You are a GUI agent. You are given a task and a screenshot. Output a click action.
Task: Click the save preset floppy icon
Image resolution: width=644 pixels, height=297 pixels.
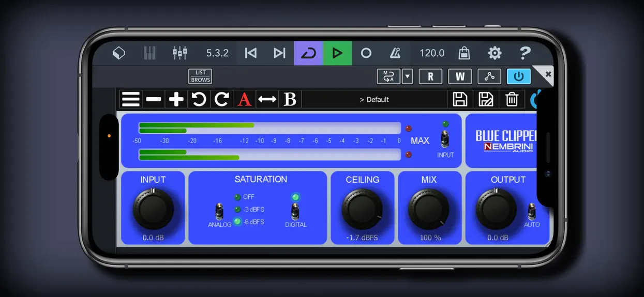(460, 99)
